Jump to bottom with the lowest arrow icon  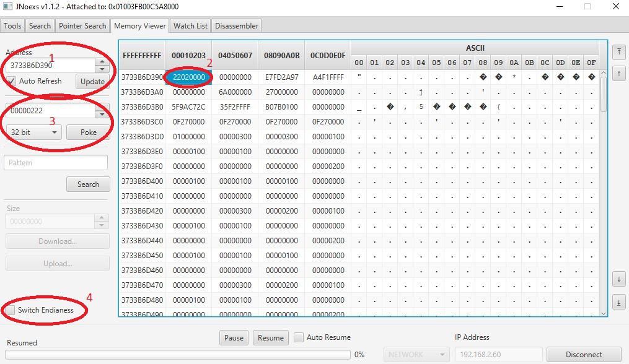coord(618,301)
